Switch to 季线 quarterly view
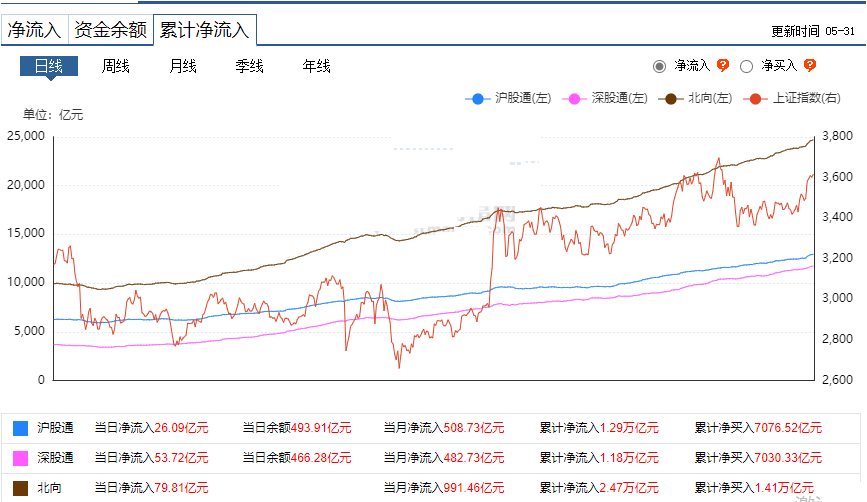This screenshot has width=867, height=502. (249, 66)
